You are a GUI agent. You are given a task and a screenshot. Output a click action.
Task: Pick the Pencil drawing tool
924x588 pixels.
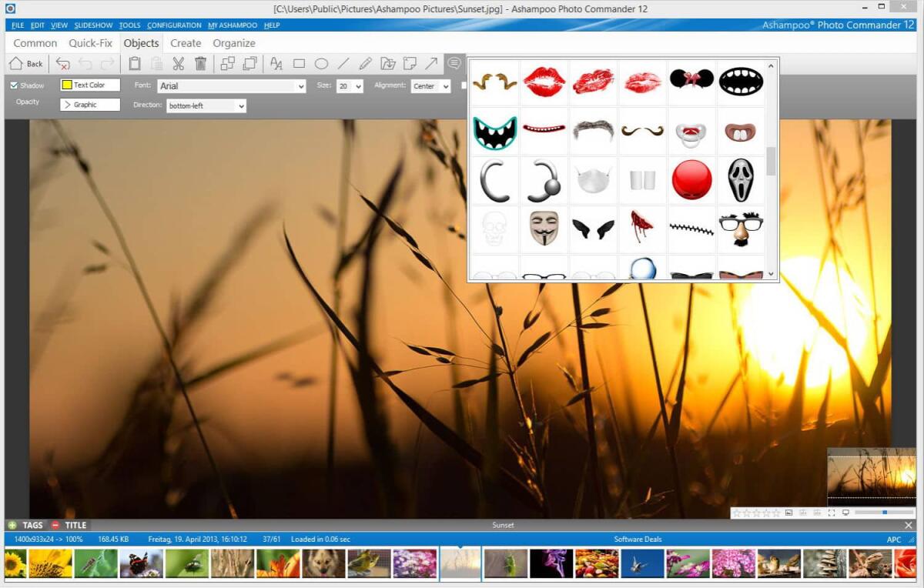click(x=363, y=64)
